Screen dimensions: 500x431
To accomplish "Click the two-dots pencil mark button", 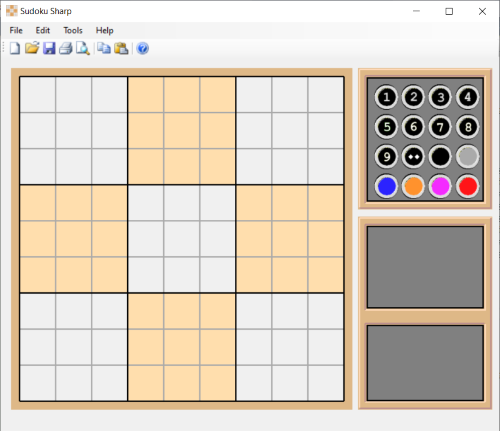I will point(413,156).
